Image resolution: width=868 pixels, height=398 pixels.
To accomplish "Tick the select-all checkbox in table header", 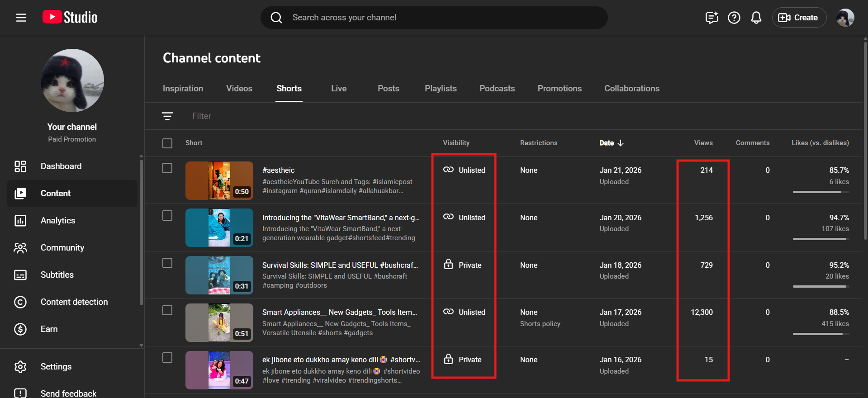I will tap(167, 143).
